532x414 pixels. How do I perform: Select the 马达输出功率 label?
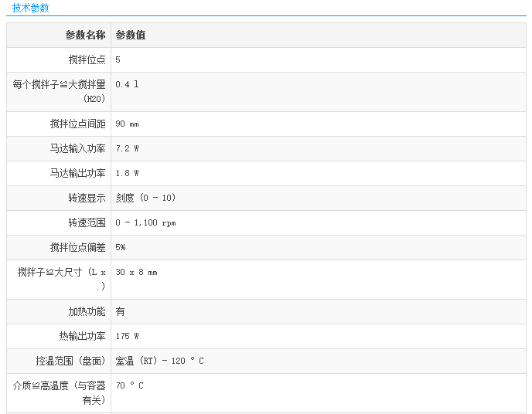coord(77,174)
